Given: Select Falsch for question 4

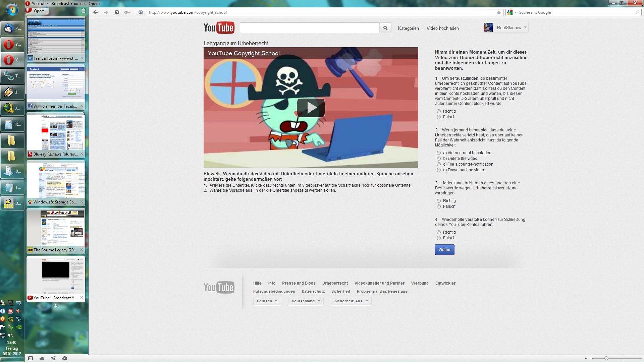Looking at the screenshot, I should [x=439, y=238].
